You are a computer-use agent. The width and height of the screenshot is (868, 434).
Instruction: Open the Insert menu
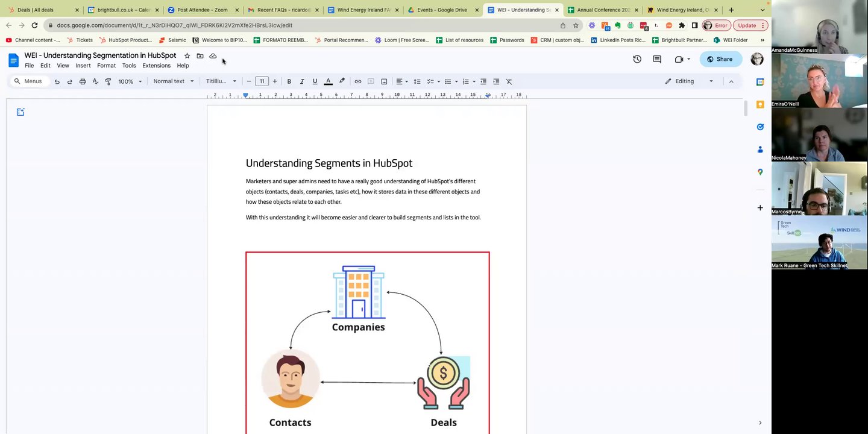(x=83, y=66)
